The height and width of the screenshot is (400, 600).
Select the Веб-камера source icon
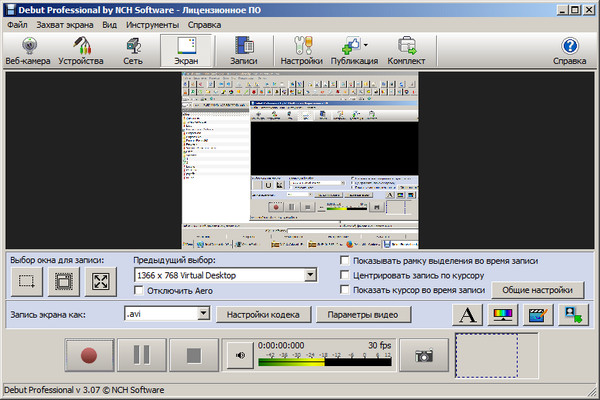click(30, 51)
